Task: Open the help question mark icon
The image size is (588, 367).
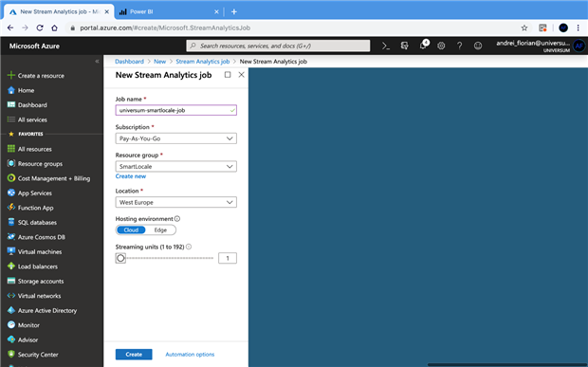Action: coord(459,46)
